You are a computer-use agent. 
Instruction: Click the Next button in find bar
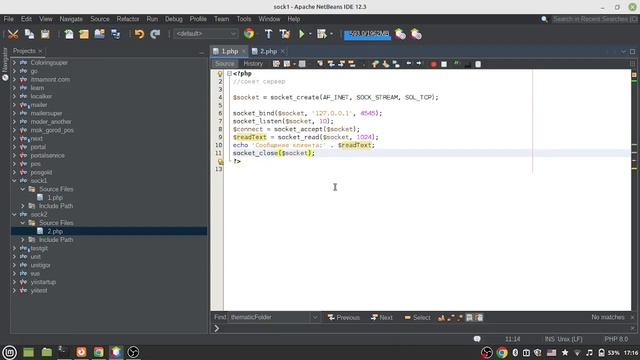point(382,318)
